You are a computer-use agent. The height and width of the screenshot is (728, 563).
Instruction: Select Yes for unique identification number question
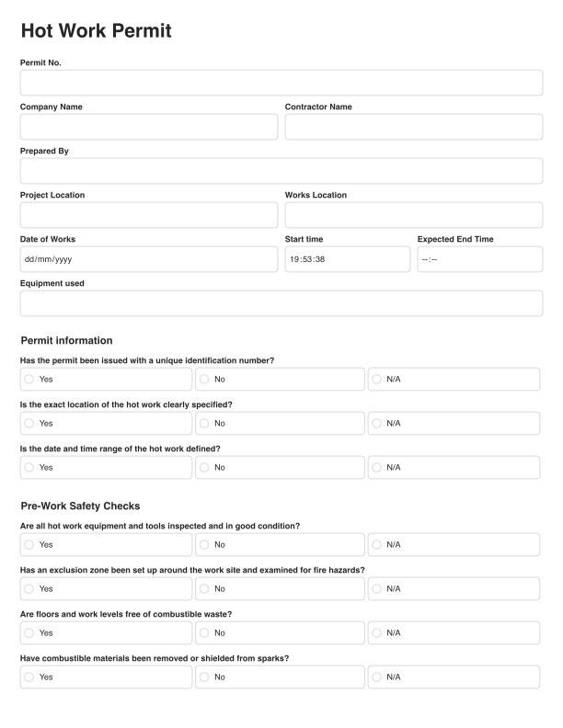click(29, 379)
